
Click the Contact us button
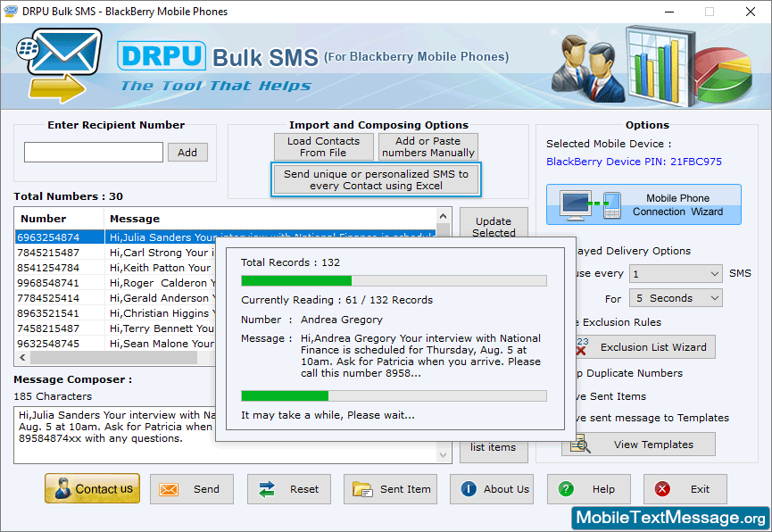click(92, 488)
